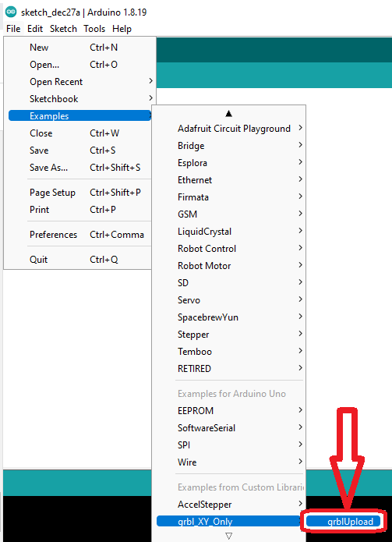This screenshot has width=392, height=542.
Task: Open the Sketch menu
Action: coord(63,29)
